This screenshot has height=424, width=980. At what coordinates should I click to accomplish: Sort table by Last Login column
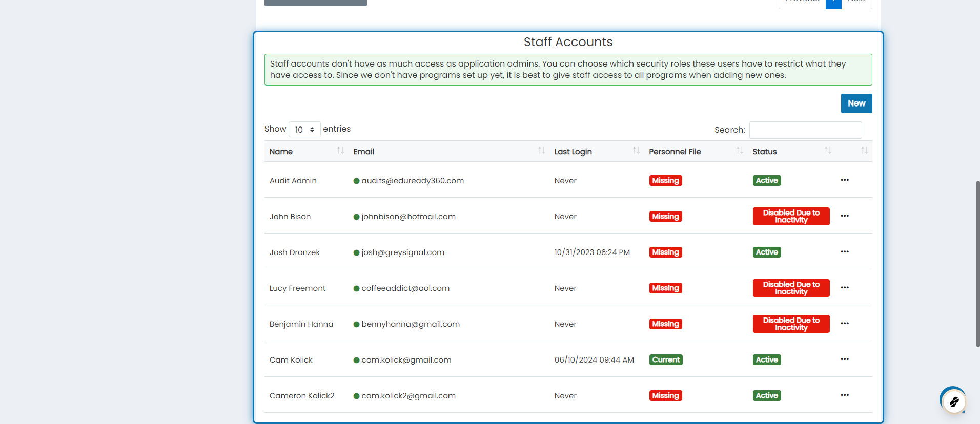coord(597,151)
